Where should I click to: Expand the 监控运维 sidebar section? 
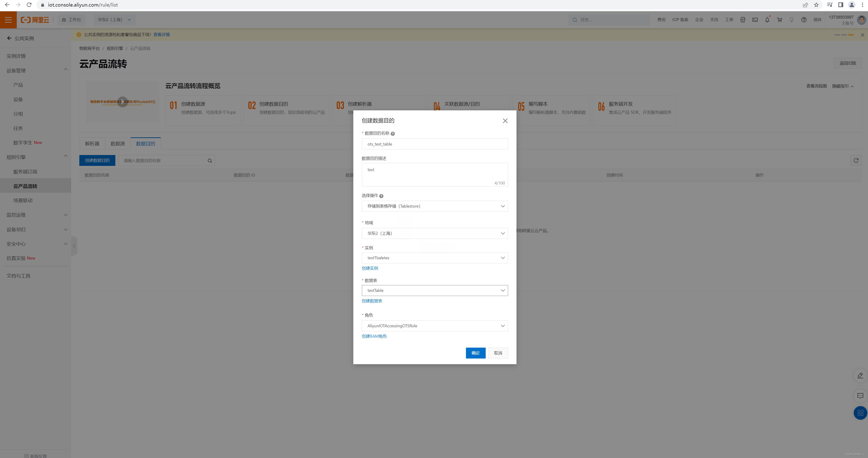[65, 215]
